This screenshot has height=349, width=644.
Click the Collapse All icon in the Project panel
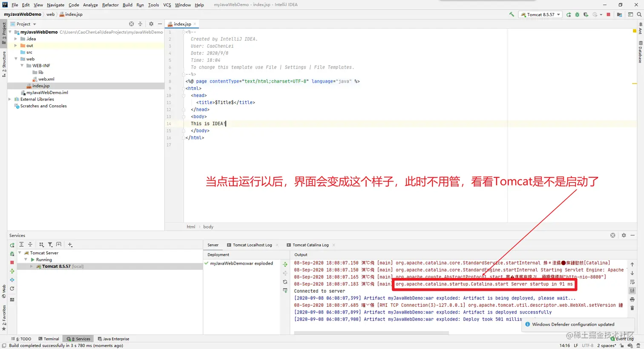140,24
